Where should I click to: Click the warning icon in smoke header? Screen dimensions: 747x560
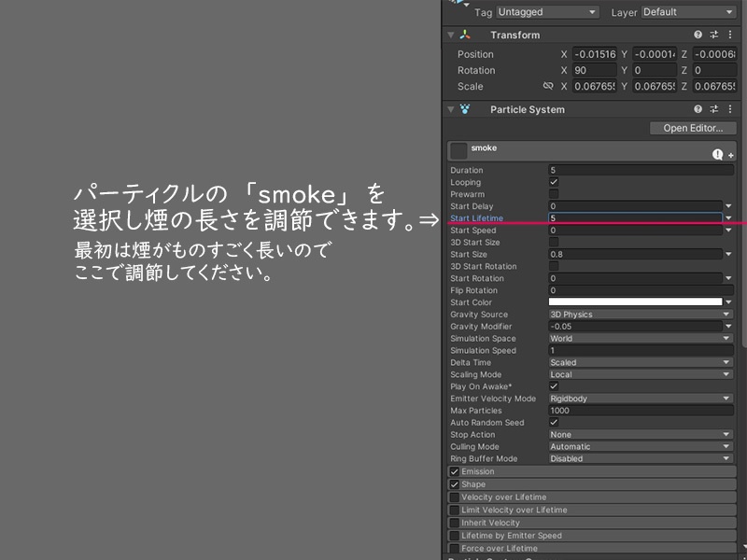(x=717, y=154)
